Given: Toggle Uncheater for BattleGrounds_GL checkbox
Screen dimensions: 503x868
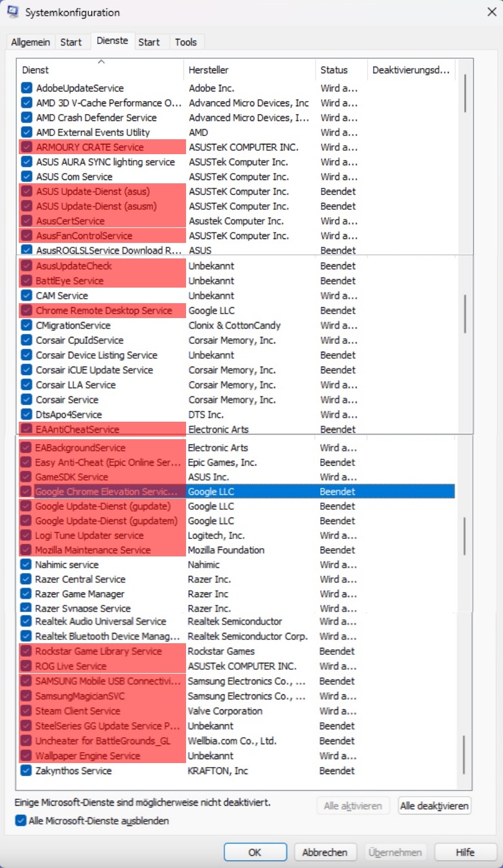Looking at the screenshot, I should tap(26, 741).
